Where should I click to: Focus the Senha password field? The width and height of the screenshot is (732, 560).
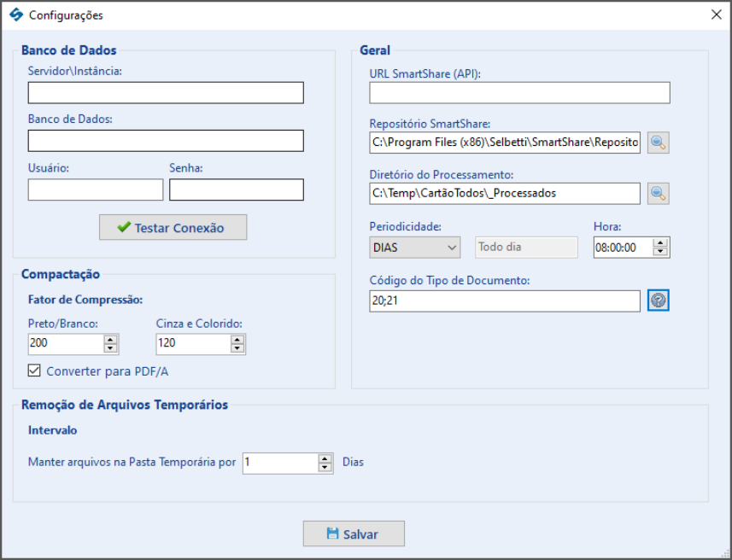point(237,190)
